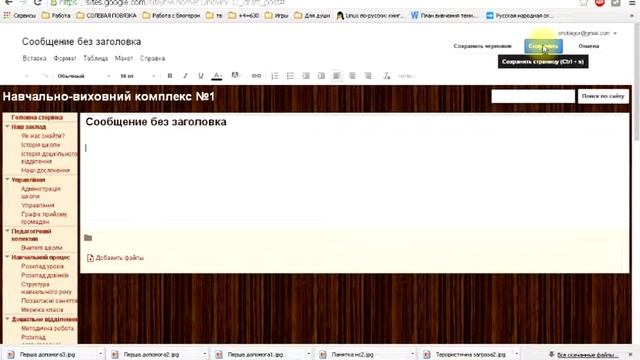Open the 'Наші досягнення' sidebar link
This screenshot has height=360, width=640.
[x=45, y=170]
